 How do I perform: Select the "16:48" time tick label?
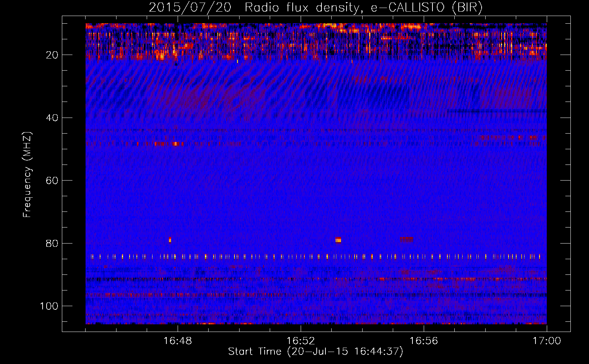click(x=178, y=341)
